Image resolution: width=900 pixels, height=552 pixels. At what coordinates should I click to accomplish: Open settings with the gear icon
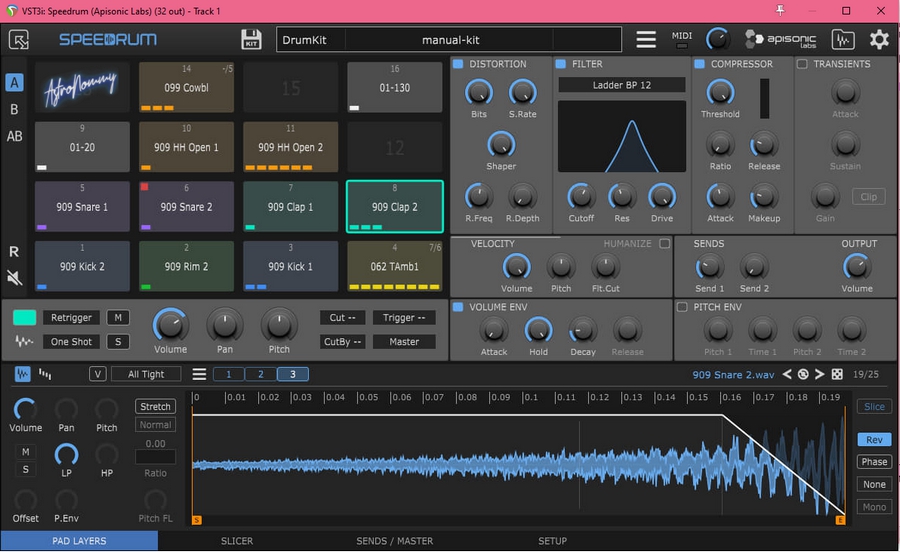pyautogui.click(x=879, y=40)
